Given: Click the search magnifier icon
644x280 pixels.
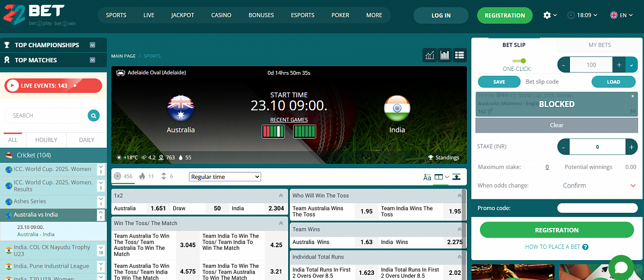Looking at the screenshot, I should pos(94,116).
